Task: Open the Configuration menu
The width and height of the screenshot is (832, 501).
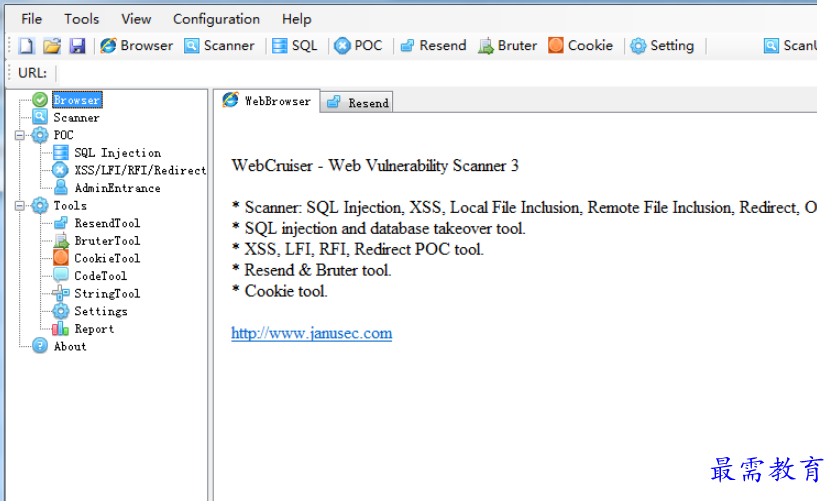Action: [216, 19]
